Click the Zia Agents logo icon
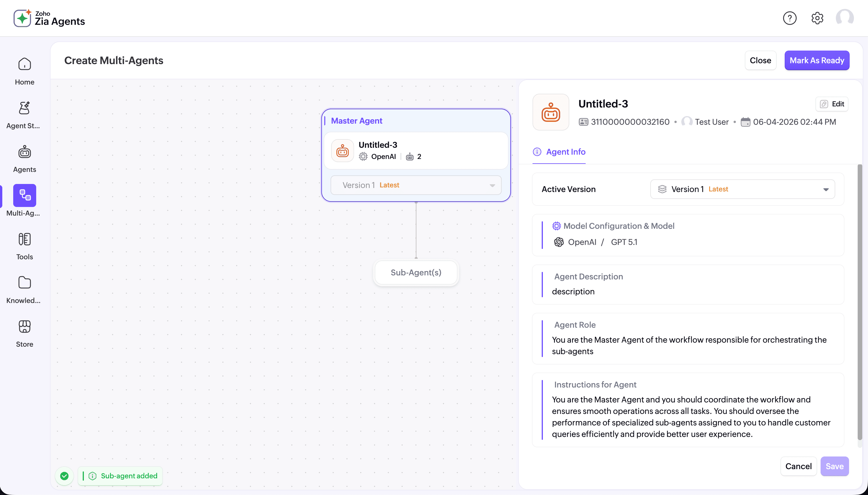This screenshot has width=868, height=495. [22, 18]
